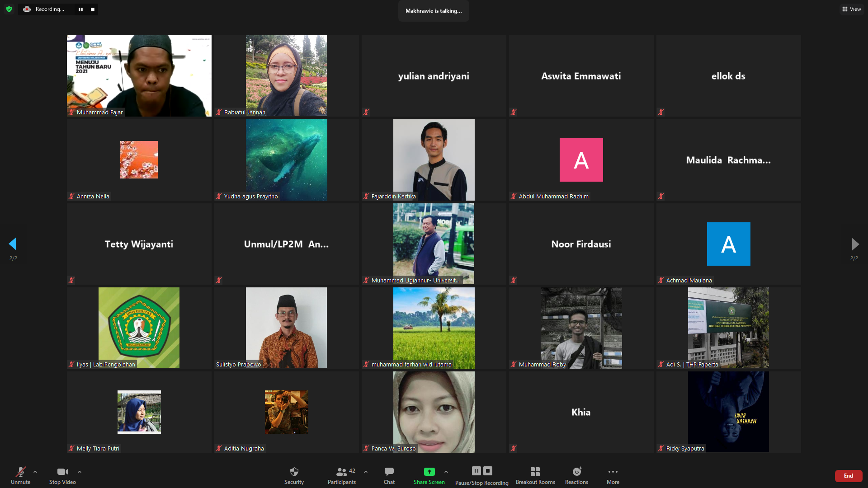Select Ricky Syaputra's dark picture tile
This screenshot has height=488, width=868.
coord(728,412)
